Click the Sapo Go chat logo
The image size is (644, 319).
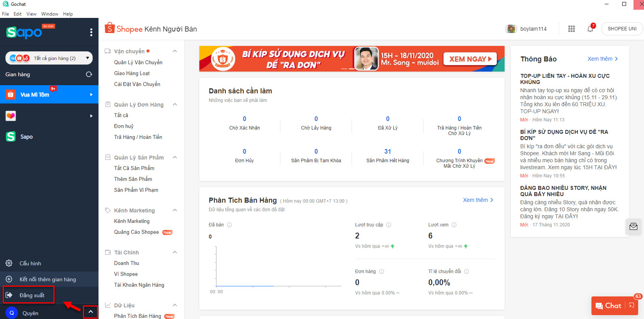point(30,32)
